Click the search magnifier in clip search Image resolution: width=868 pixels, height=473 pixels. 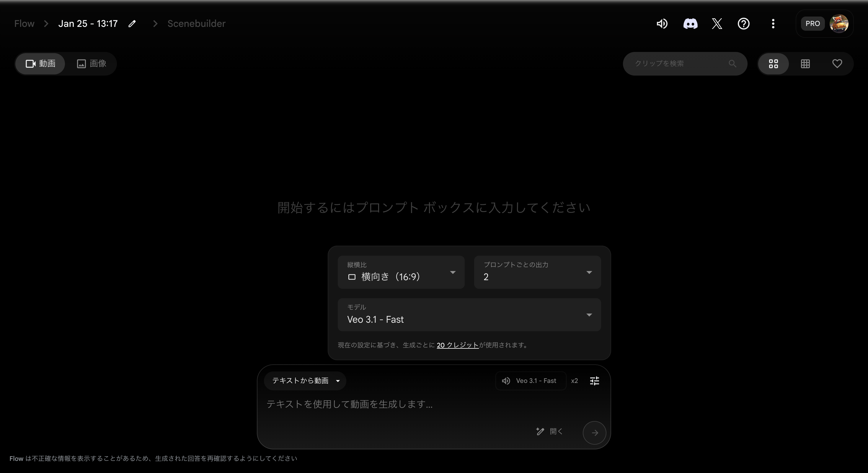point(732,64)
